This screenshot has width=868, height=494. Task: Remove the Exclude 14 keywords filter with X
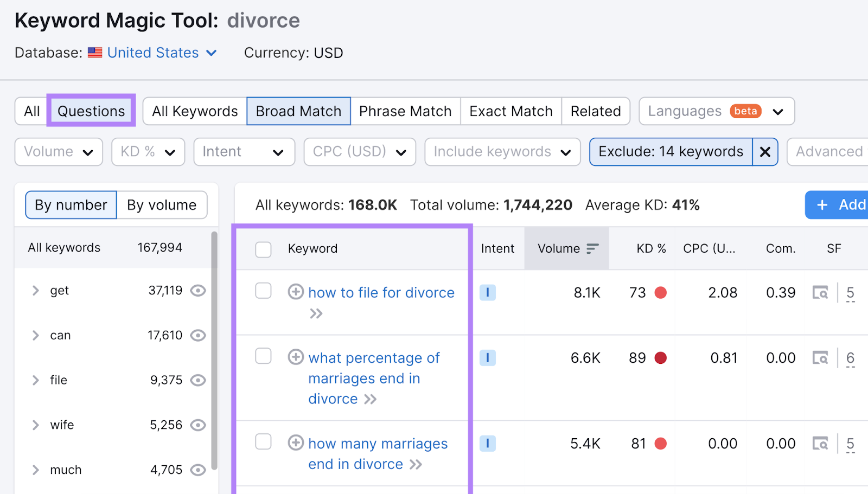[765, 152]
